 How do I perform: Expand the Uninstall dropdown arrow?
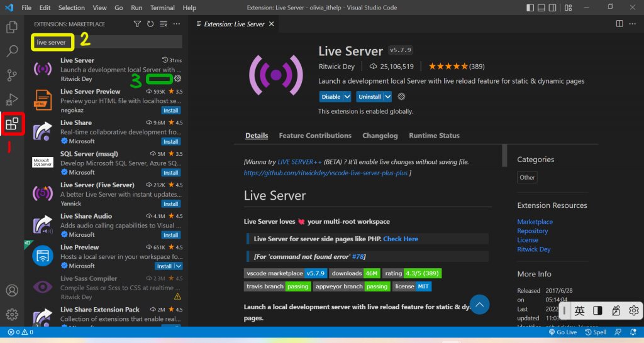(x=387, y=97)
